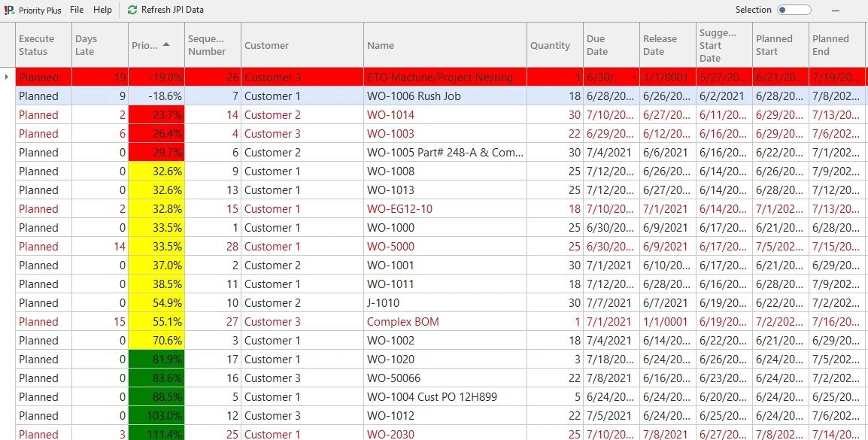The image size is (868, 440).
Task: Open the Due Date dropdown in the first row
Action: pos(633,77)
